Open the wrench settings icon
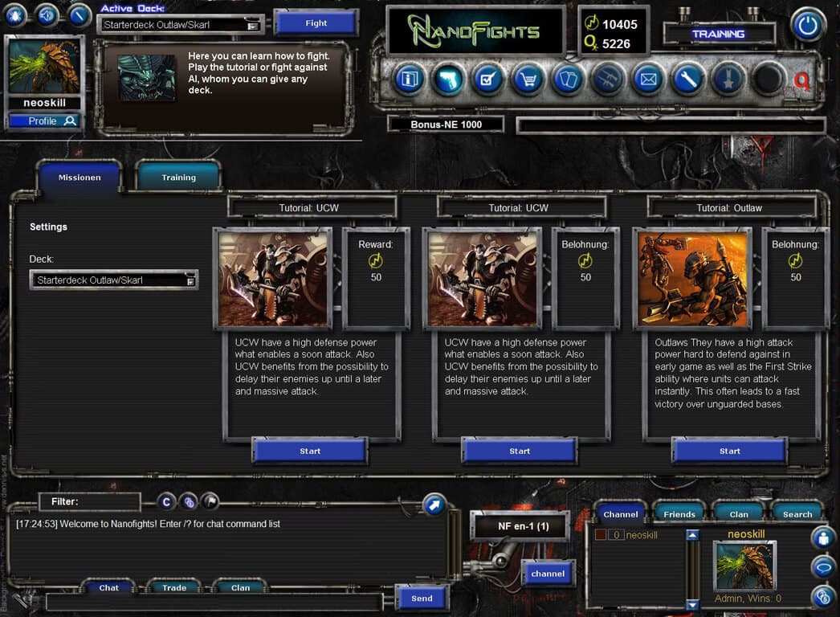This screenshot has width=840, height=617. 688,80
